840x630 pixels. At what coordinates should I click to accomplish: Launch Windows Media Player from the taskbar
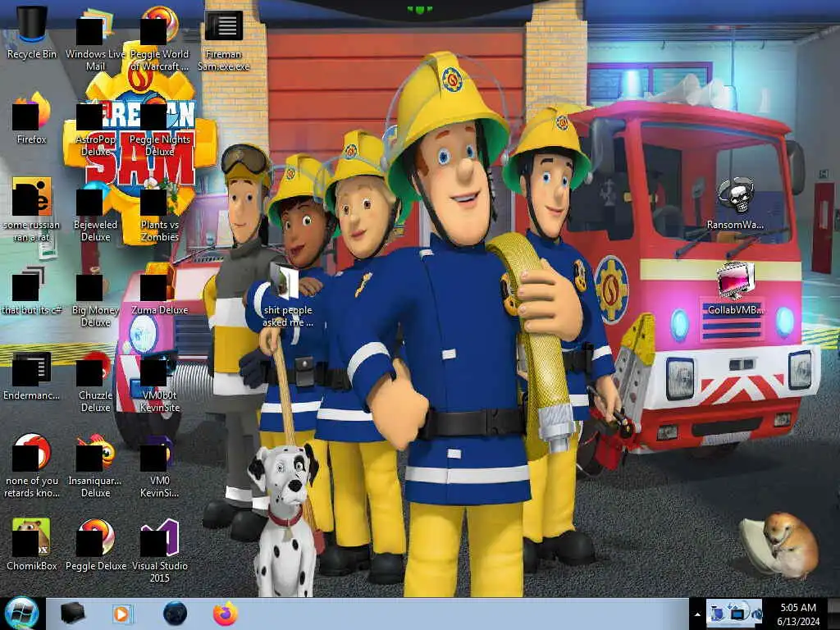coord(122,614)
